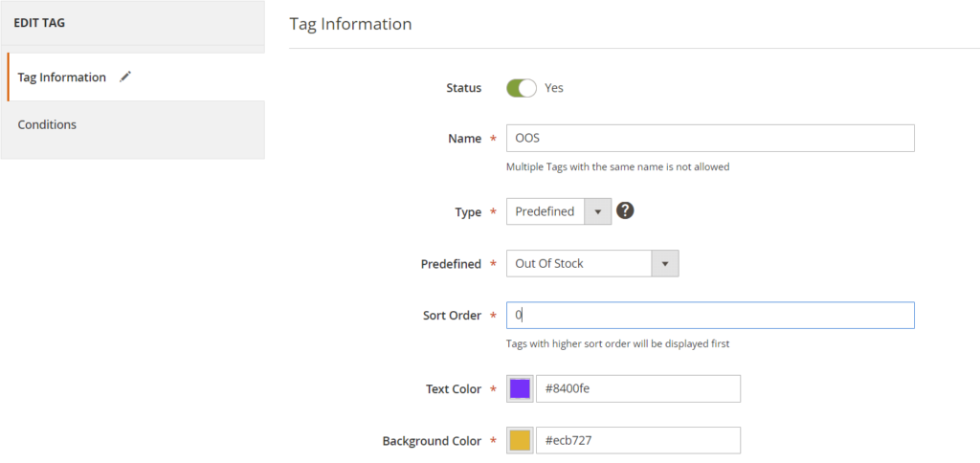
Task: Click the Name field label
Action: [x=464, y=139]
